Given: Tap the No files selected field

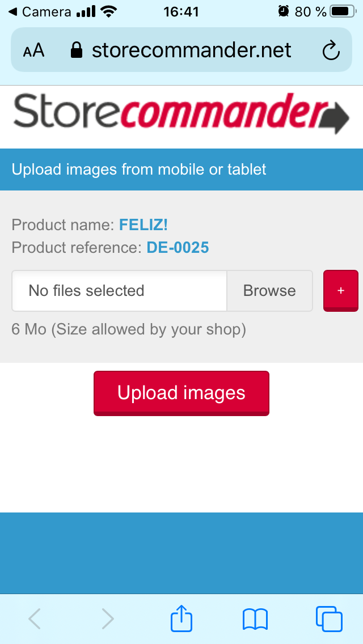Looking at the screenshot, I should point(120,291).
